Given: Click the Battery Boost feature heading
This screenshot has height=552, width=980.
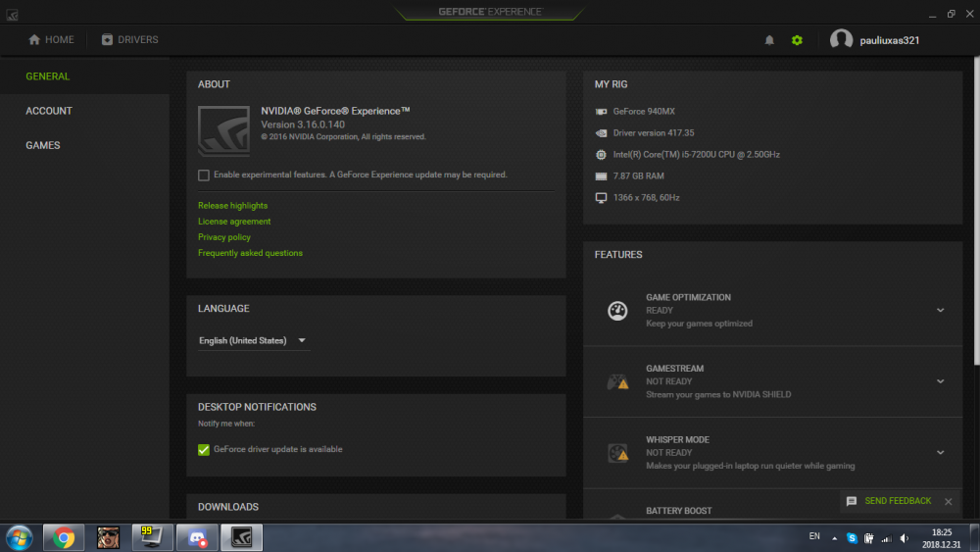Looking at the screenshot, I should (679, 511).
